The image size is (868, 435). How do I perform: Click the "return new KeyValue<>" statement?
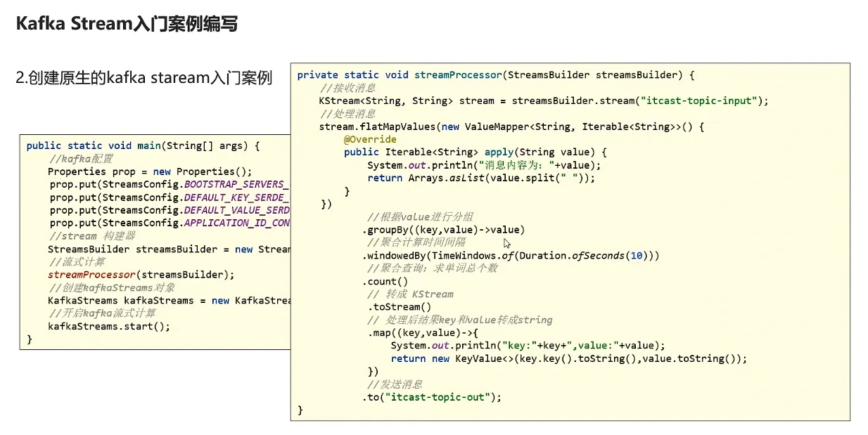pos(568,358)
